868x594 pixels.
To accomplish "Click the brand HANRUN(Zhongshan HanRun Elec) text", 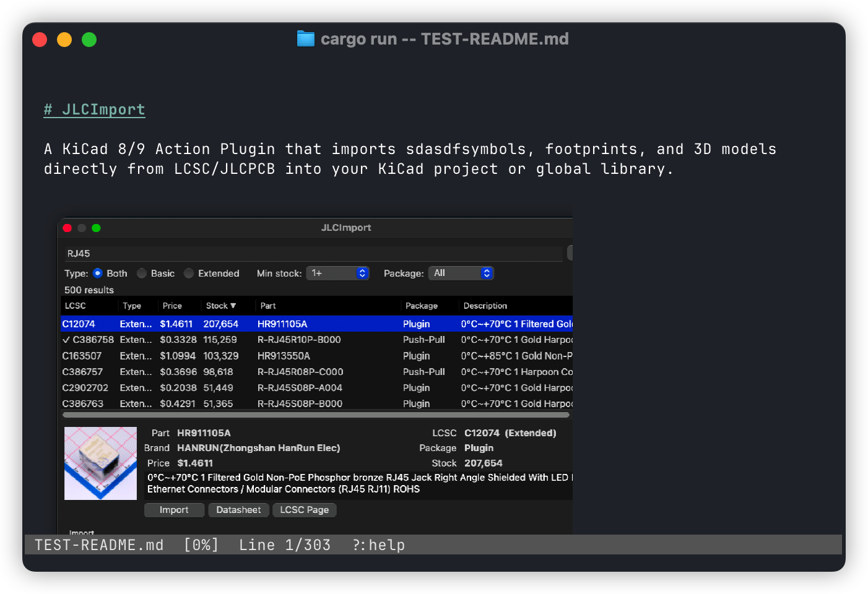I will [259, 448].
